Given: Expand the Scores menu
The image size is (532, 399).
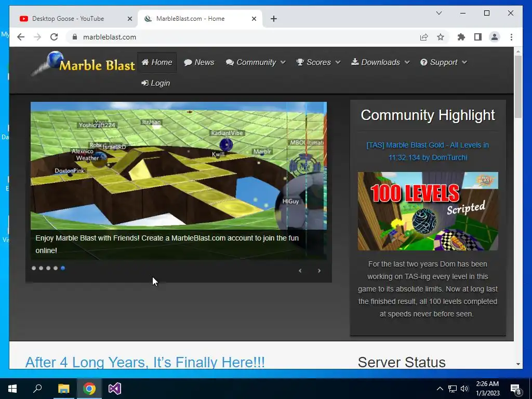Looking at the screenshot, I should point(318,62).
